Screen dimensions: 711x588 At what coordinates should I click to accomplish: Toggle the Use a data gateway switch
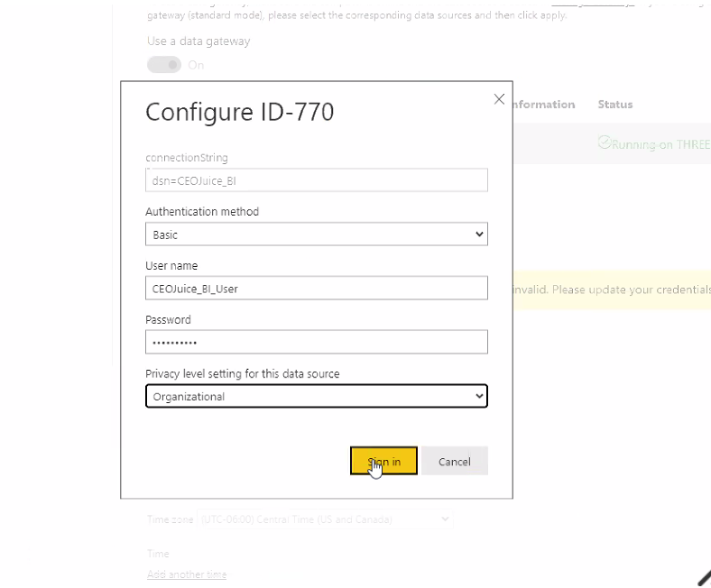(164, 65)
